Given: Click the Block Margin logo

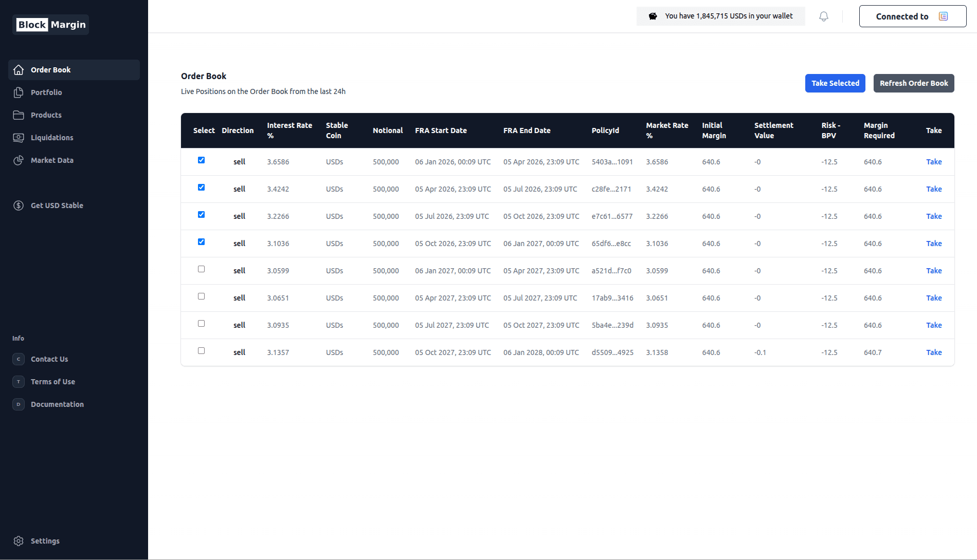Looking at the screenshot, I should pos(51,25).
